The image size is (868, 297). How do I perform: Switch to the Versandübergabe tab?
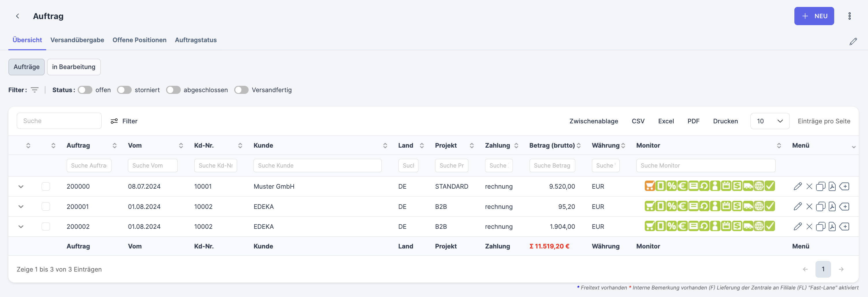coord(77,40)
